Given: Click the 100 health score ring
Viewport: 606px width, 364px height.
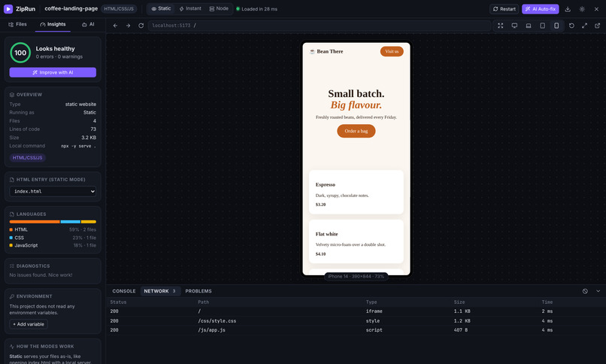Looking at the screenshot, I should pos(20,53).
